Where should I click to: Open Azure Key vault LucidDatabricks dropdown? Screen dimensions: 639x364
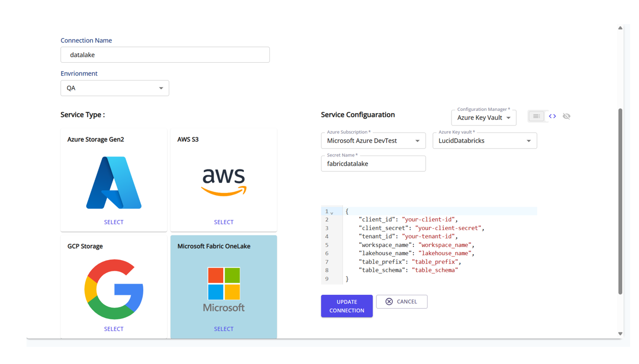[x=484, y=141]
